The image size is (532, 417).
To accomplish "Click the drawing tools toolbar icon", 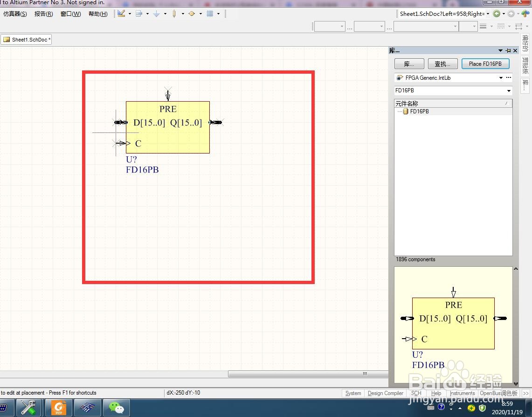I will [x=122, y=14].
